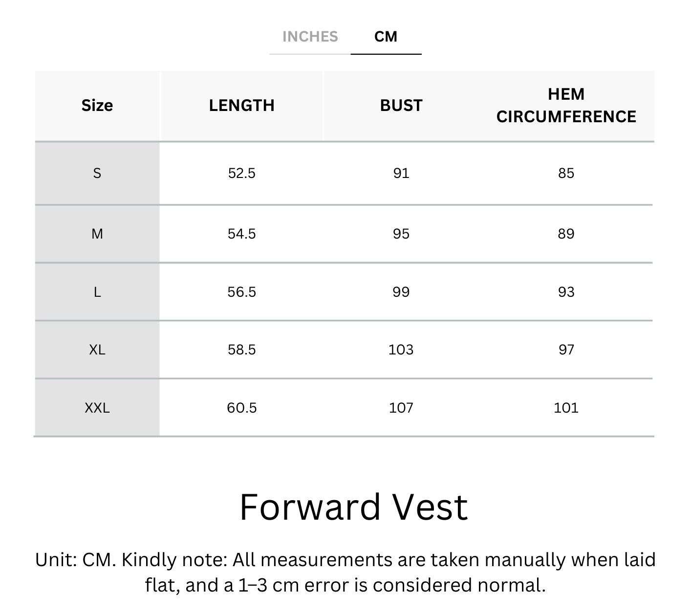Click the LENGTH column header
This screenshot has width=691, height=616.
(241, 106)
